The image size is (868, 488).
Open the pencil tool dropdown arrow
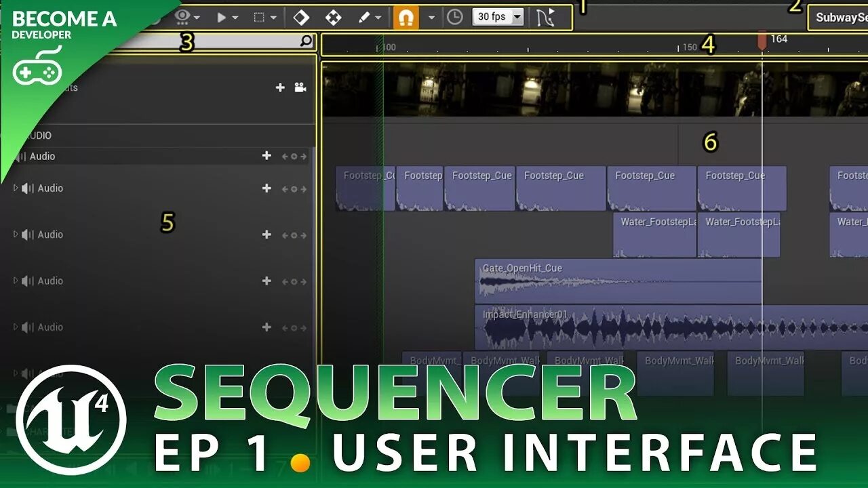tap(378, 18)
